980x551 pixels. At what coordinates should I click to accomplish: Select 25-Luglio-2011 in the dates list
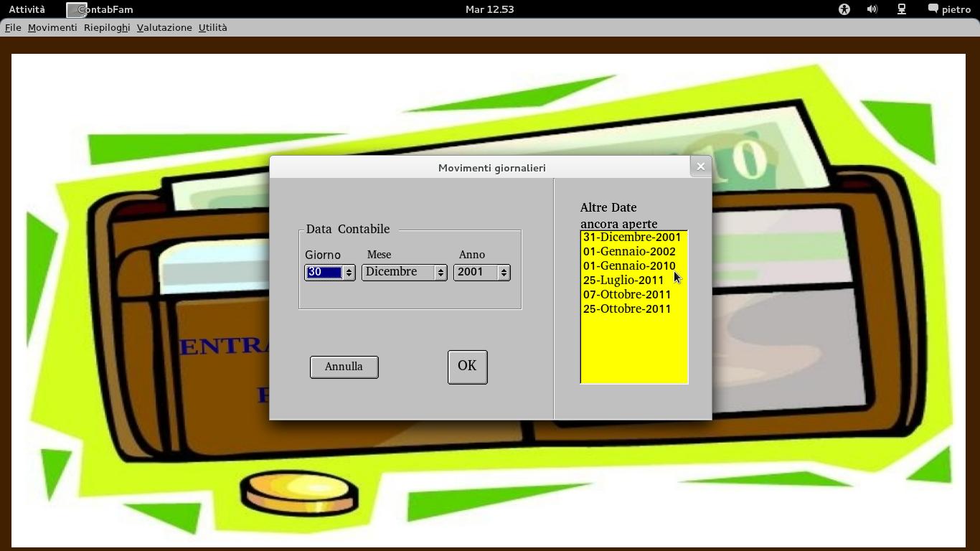pos(623,281)
